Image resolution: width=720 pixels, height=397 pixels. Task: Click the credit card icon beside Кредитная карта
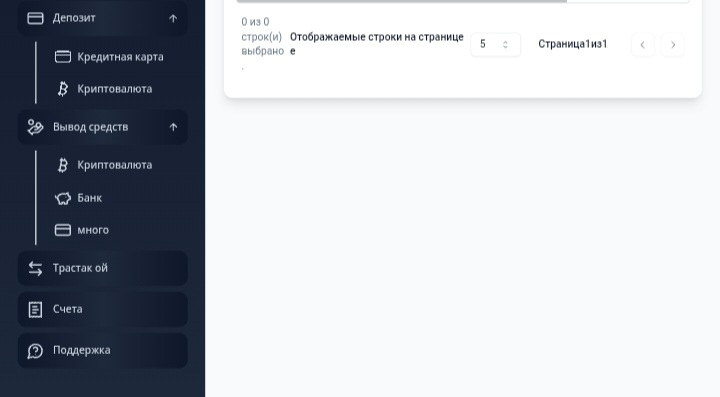point(63,57)
